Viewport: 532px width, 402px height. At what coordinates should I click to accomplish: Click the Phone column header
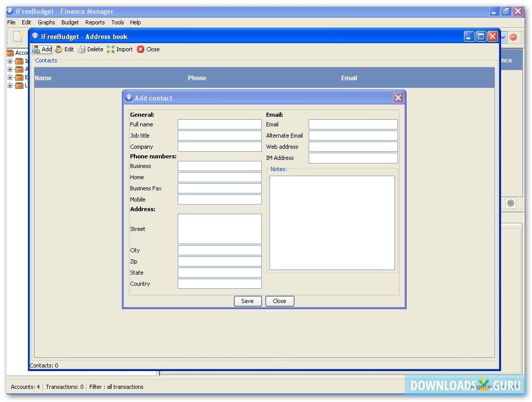coord(264,78)
